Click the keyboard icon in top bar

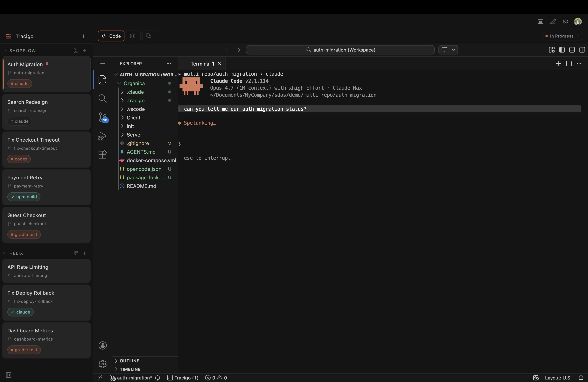[541, 22]
